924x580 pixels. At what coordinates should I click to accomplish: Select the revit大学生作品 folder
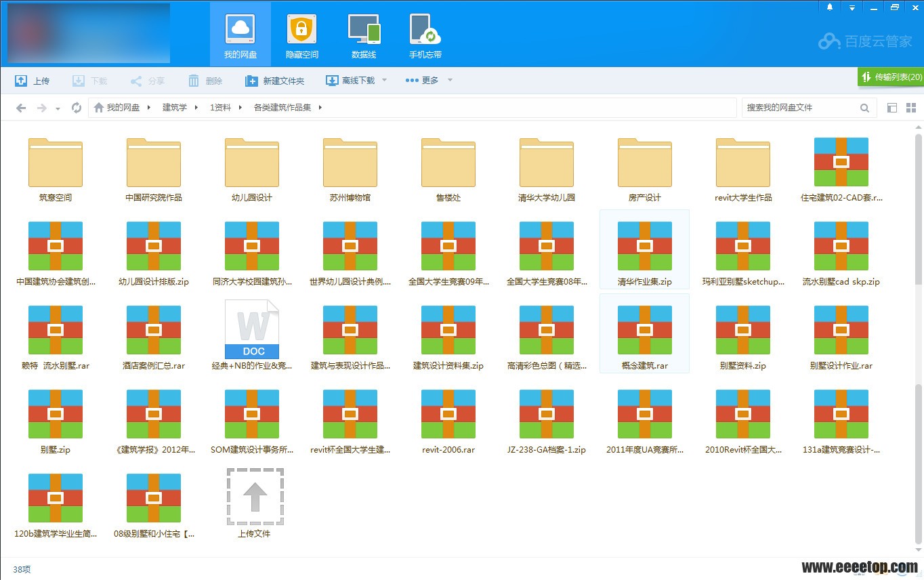coord(743,169)
